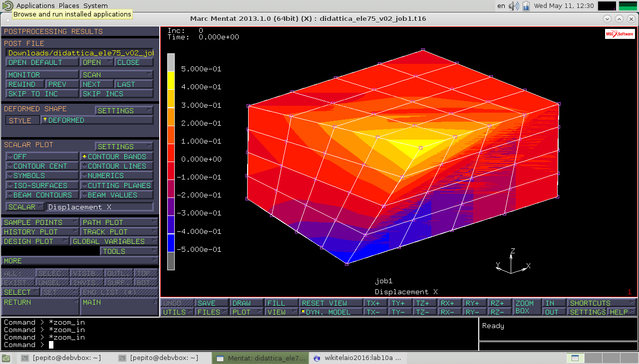
Task: Open the Applications menu
Action: tap(35, 5)
